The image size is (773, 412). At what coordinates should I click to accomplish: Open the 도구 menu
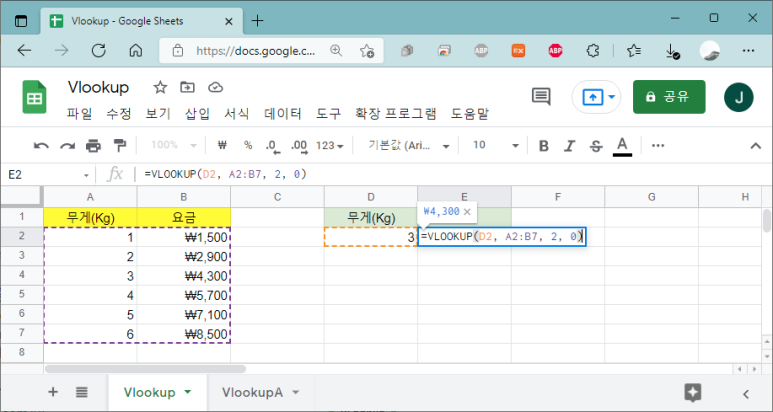[x=328, y=114]
